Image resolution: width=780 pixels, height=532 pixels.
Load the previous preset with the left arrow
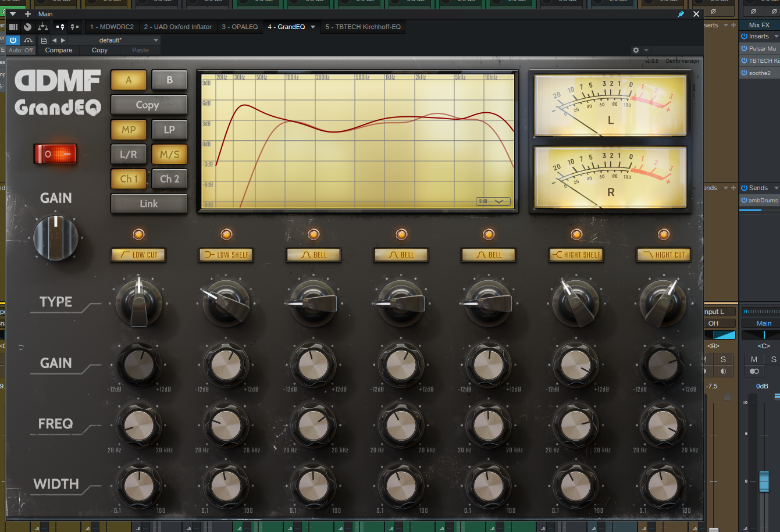[x=55, y=40]
